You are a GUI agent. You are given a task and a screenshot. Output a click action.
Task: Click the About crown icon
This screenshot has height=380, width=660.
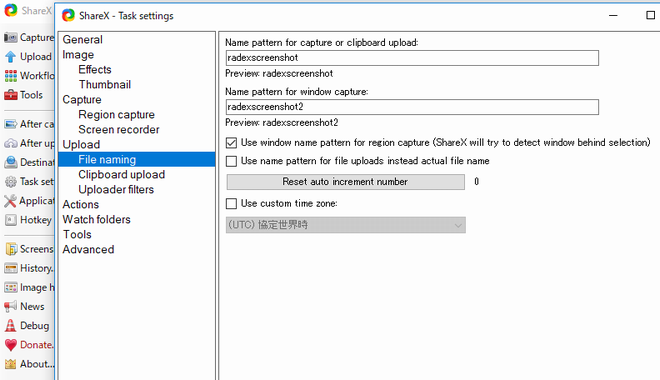pos(11,364)
